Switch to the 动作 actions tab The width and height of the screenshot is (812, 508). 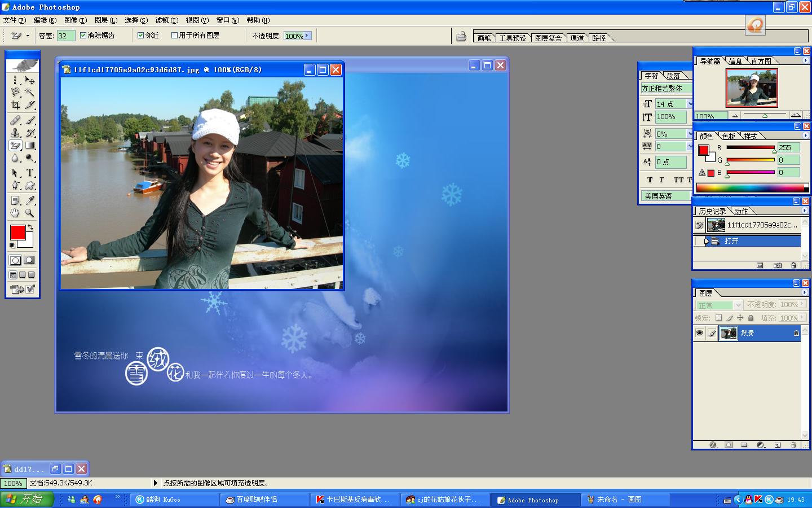click(x=741, y=211)
